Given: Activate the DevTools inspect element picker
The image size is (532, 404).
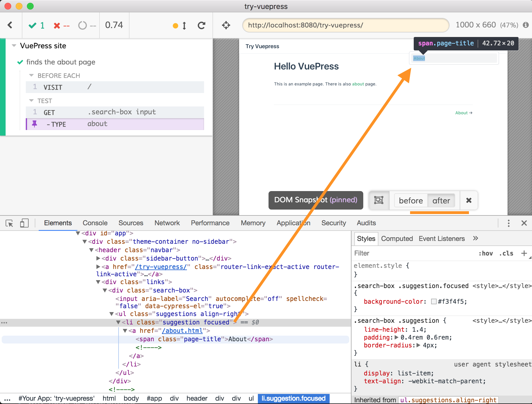Looking at the screenshot, I should pyautogui.click(x=9, y=223).
